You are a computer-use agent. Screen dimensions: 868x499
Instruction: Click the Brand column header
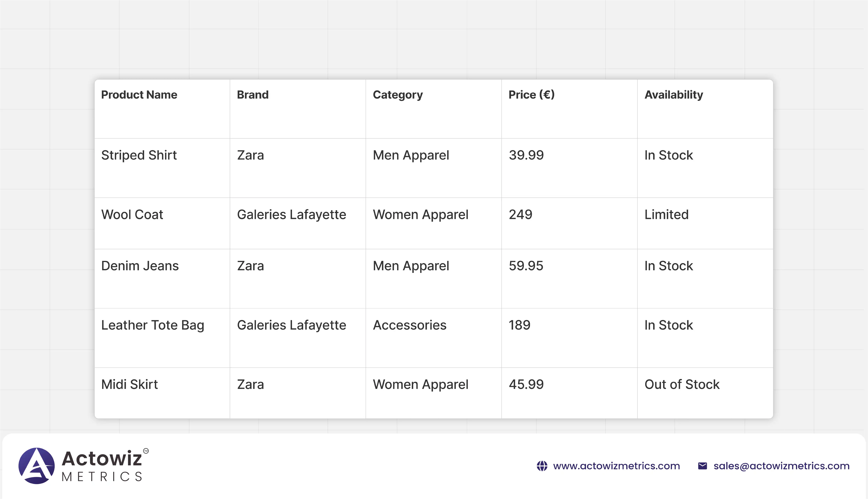(252, 95)
